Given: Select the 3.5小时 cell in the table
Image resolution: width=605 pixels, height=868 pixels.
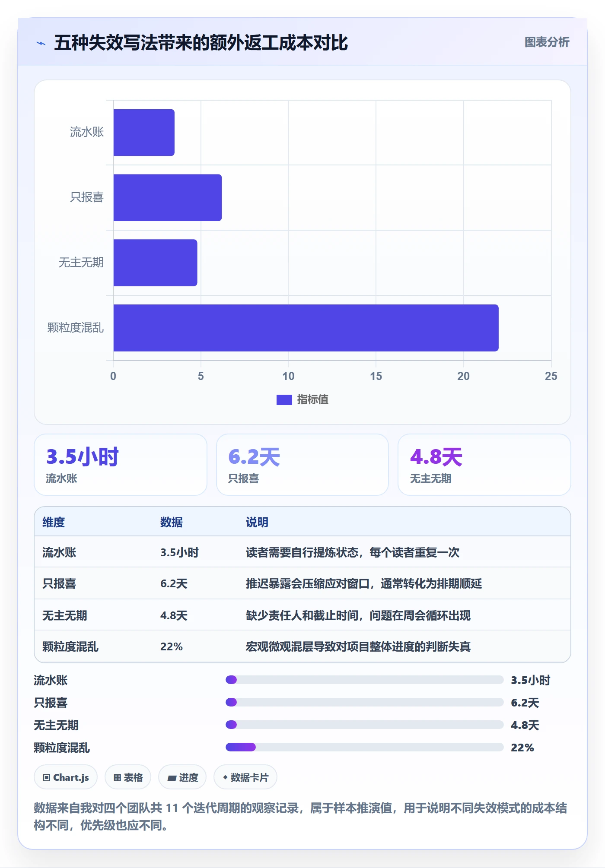Looking at the screenshot, I should (179, 552).
